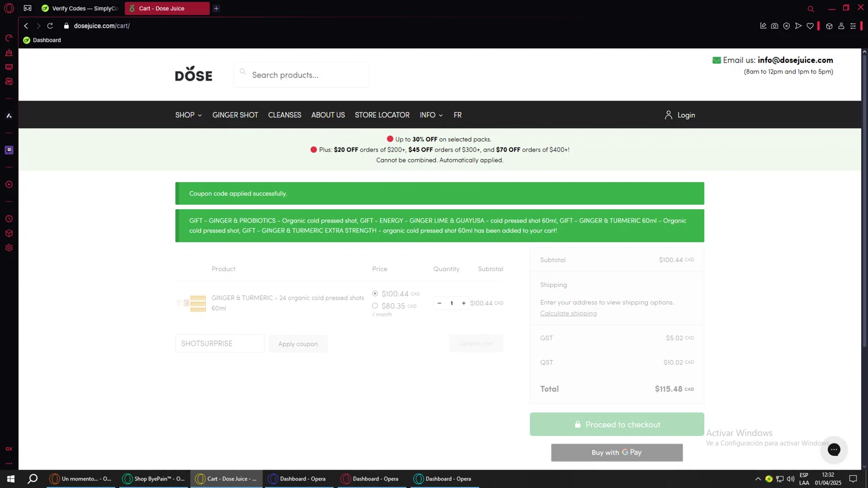868x488 pixels.
Task: Remove Ginger & Turmeric item from cart
Action: click(x=179, y=303)
